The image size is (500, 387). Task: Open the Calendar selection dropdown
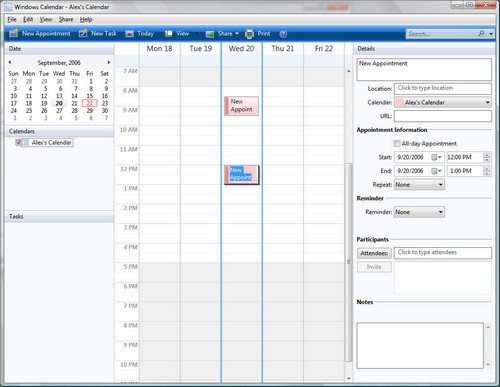point(443,102)
